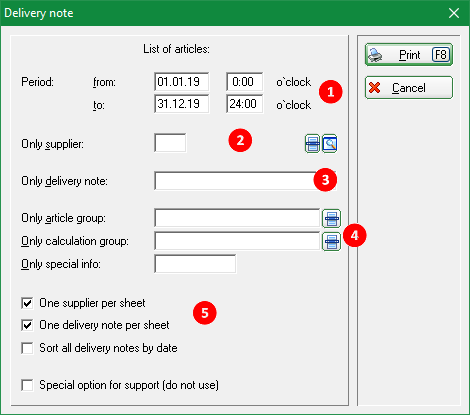Click the printer icon on Print button
Image resolution: width=470 pixels, height=415 pixels.
375,55
